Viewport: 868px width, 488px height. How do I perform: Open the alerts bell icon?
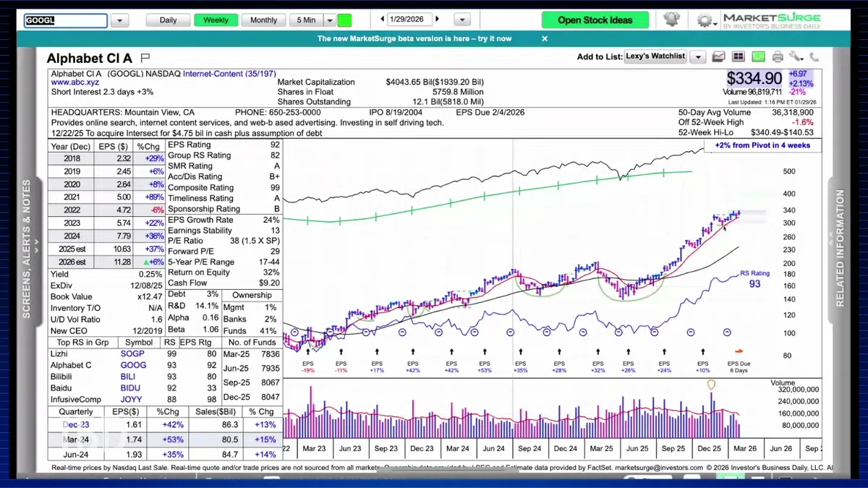tap(672, 20)
